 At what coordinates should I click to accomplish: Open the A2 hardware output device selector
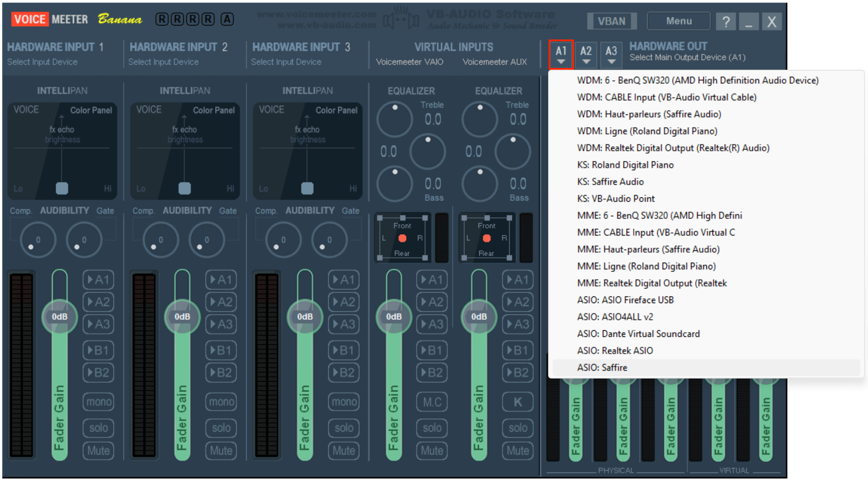click(586, 54)
